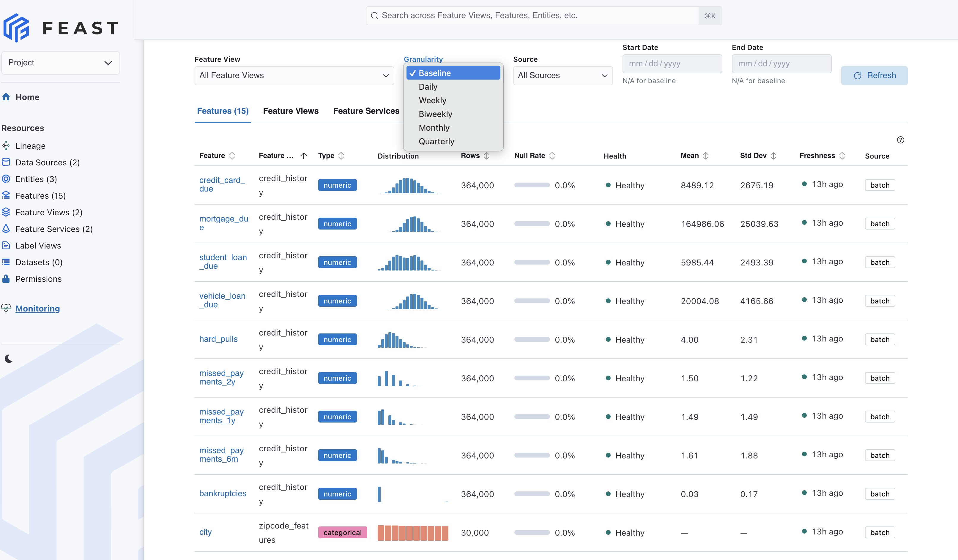Viewport: 958px width, 560px height.
Task: Click null rate bar for credit_card_due
Action: click(532, 185)
